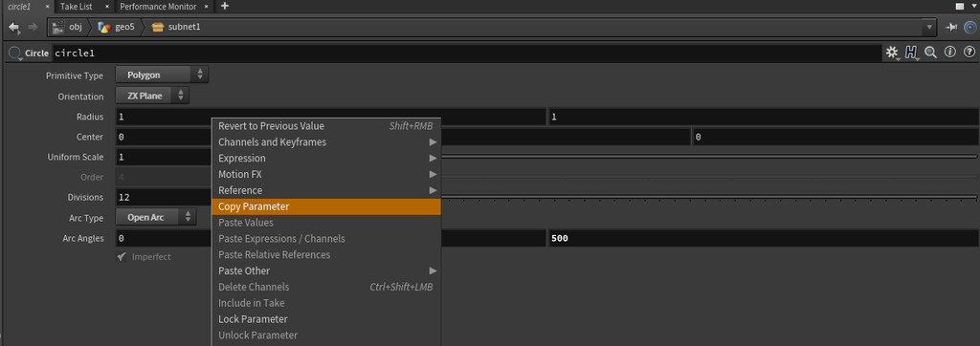The height and width of the screenshot is (346, 980).
Task: Open the network path history dropdown
Action: 929,28
